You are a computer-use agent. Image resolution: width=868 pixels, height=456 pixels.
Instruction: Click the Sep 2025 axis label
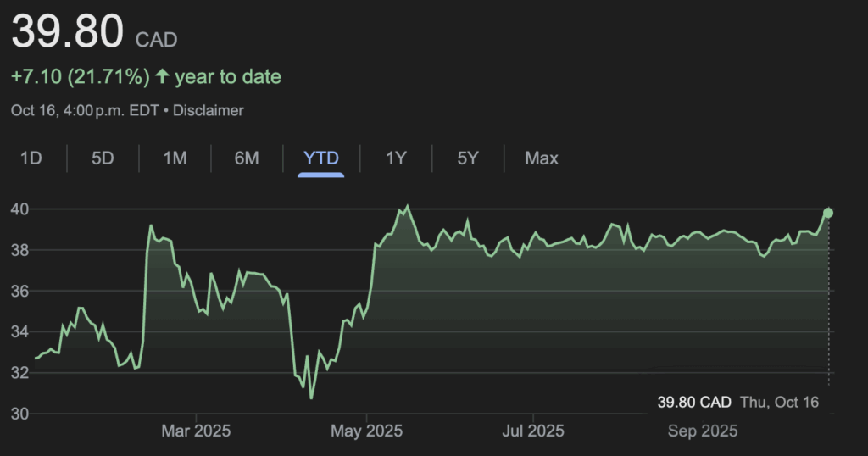coord(701,431)
